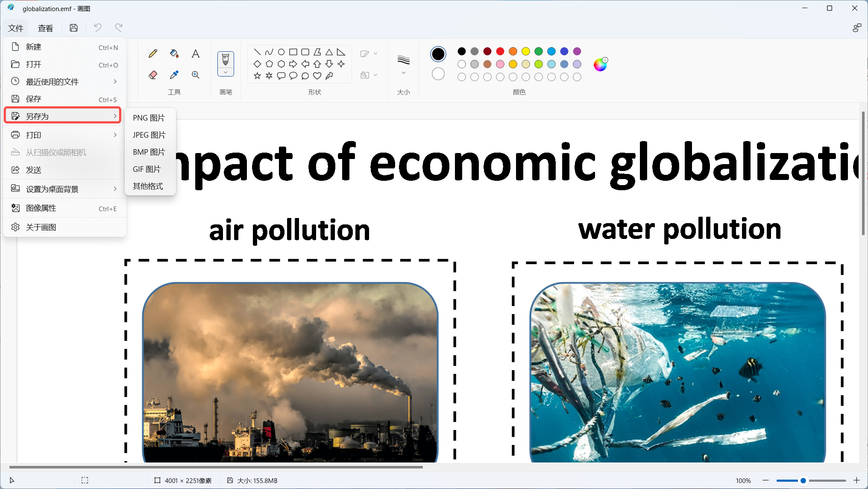Select the Oval shape
The width and height of the screenshot is (868, 489).
click(x=281, y=52)
